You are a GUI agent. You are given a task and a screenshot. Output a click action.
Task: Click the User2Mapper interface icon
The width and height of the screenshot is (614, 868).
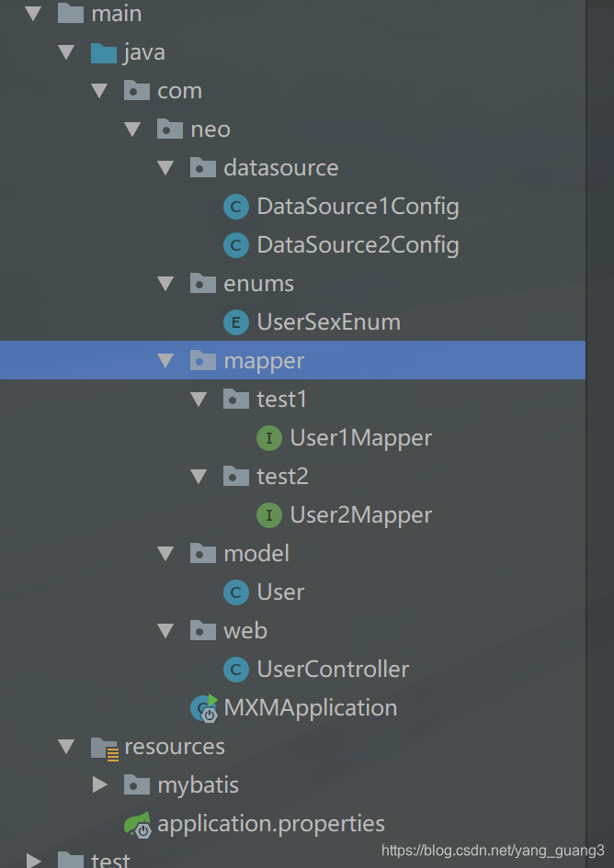coord(268,515)
